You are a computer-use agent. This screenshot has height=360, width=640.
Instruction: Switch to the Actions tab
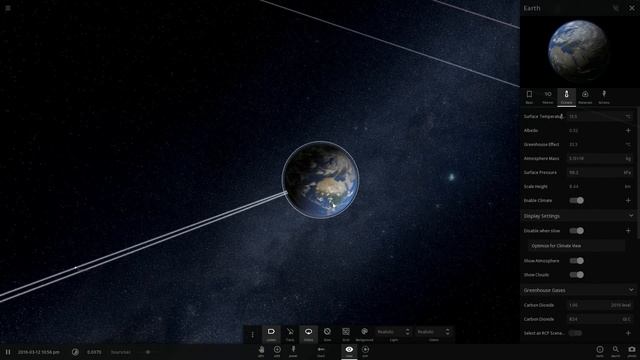coord(604,97)
